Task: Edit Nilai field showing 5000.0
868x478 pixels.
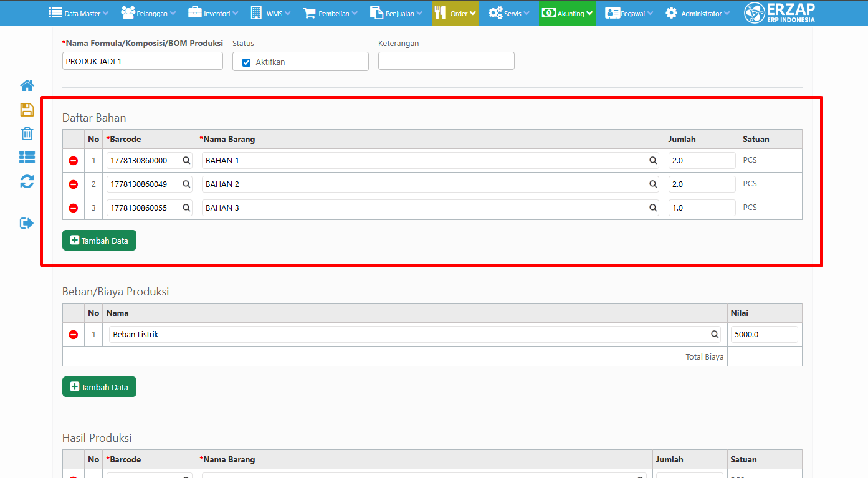Action: (x=764, y=335)
